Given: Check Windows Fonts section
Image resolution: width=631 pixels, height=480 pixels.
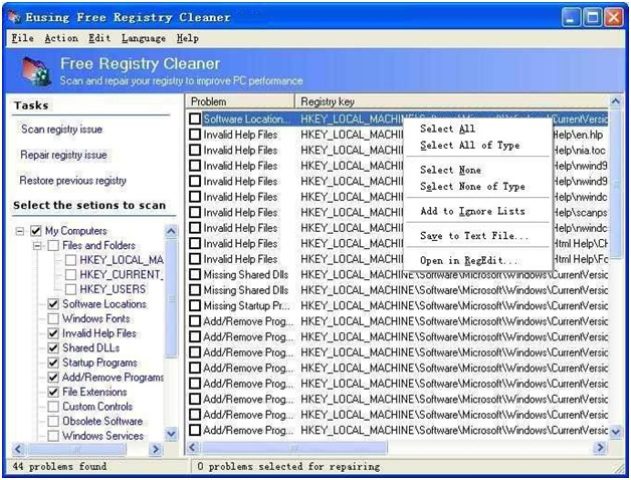Looking at the screenshot, I should point(53,319).
